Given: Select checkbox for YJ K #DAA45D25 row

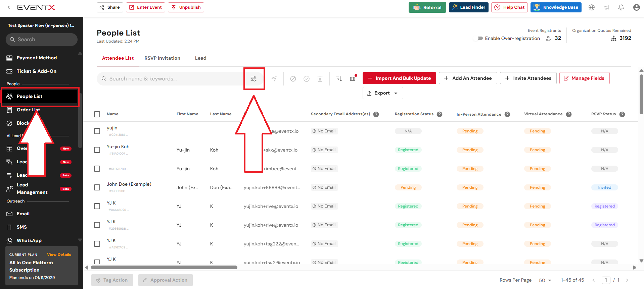Looking at the screenshot, I should [x=97, y=206].
